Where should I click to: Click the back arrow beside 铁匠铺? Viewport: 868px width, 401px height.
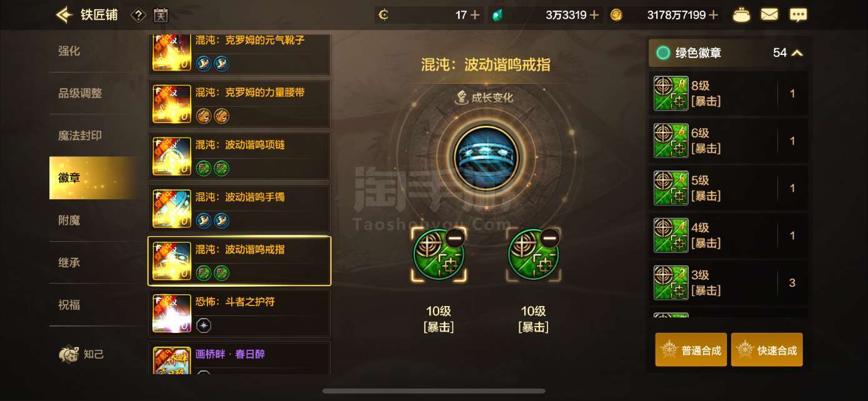[64, 15]
